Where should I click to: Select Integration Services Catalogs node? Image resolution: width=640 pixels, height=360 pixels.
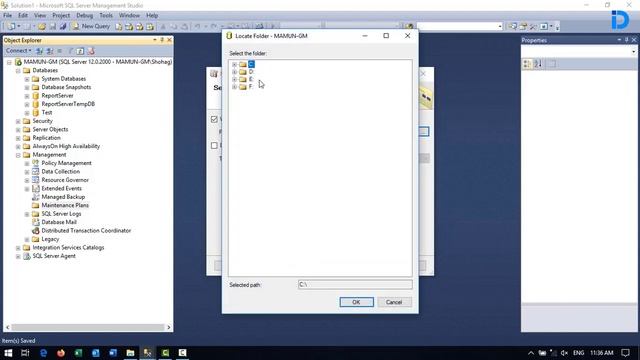click(x=68, y=247)
